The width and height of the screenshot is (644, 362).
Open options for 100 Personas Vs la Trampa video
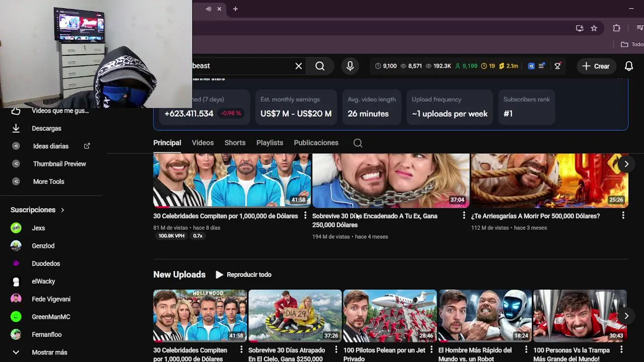621,349
